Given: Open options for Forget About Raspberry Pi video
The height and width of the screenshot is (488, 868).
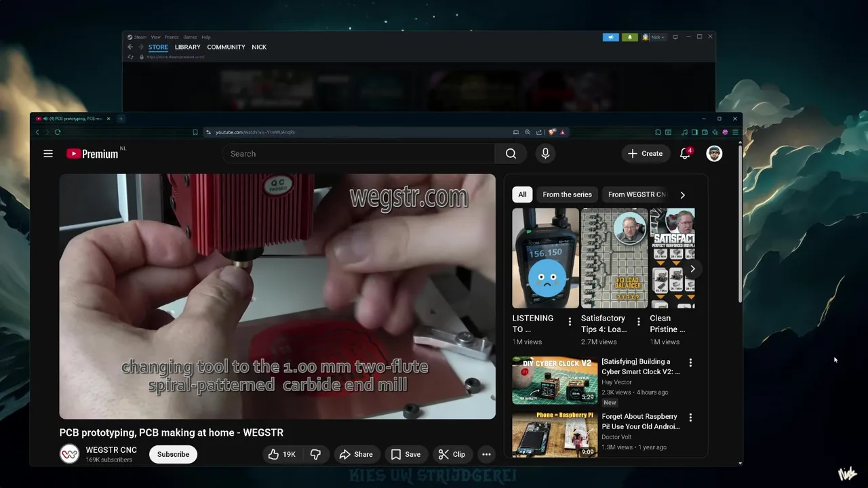Looking at the screenshot, I should tap(690, 418).
